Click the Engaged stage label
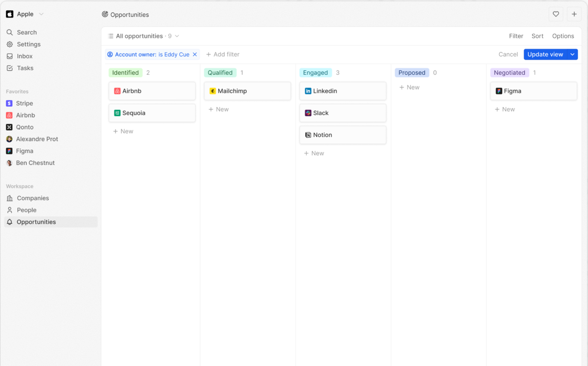The width and height of the screenshot is (588, 366). [316, 73]
